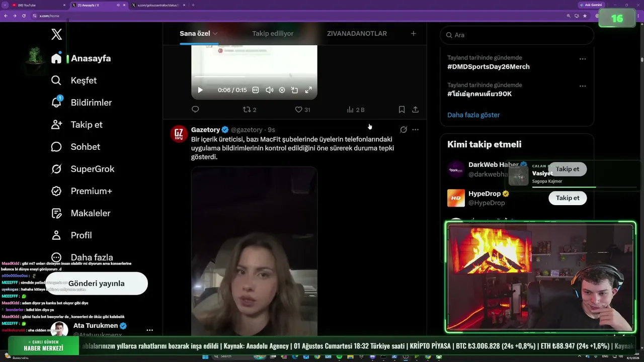Image resolution: width=644 pixels, height=362 pixels.
Task: Open more options on Gazetory post
Action: [x=415, y=130]
